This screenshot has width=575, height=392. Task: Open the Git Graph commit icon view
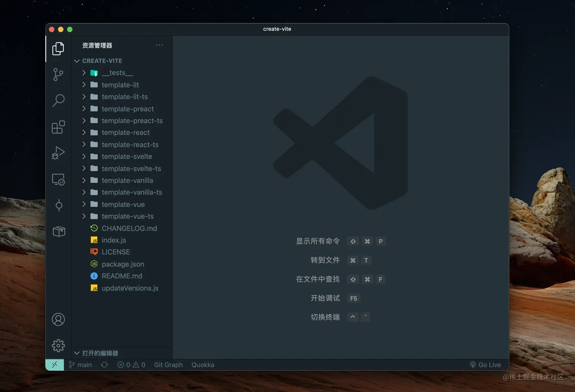pyautogui.click(x=59, y=205)
